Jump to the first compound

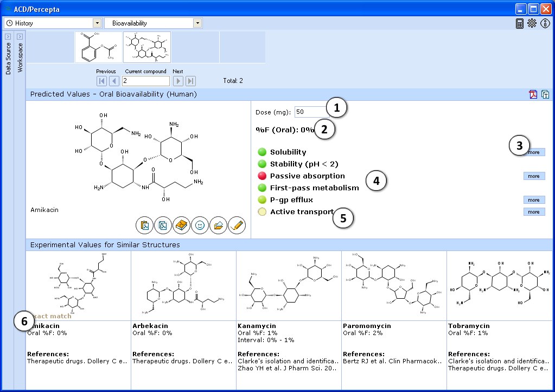[x=101, y=81]
